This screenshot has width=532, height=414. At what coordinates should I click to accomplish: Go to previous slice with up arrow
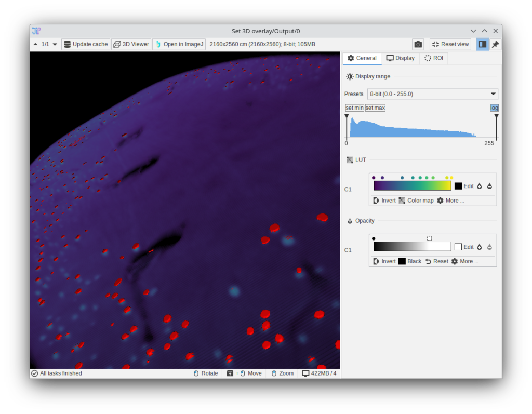[35, 44]
